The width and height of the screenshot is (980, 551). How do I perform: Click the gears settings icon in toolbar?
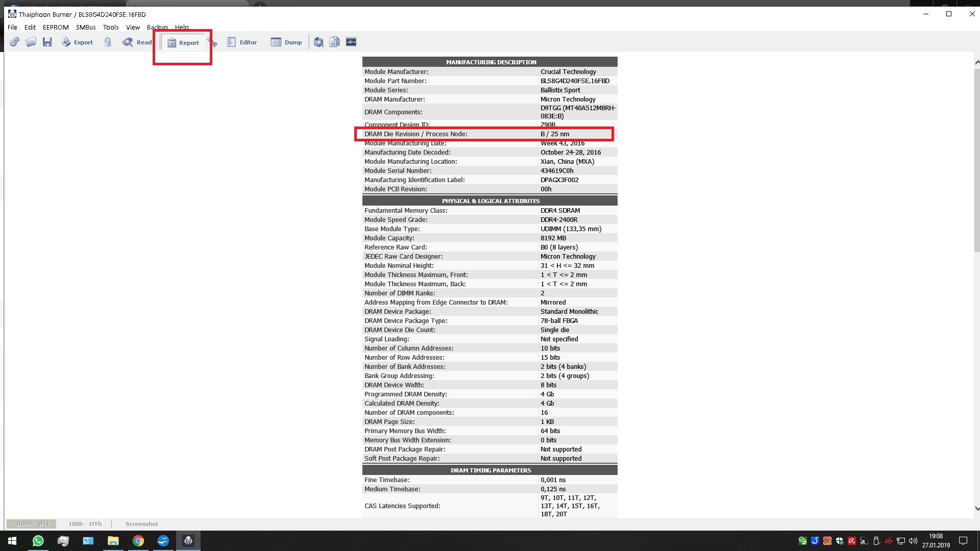(x=14, y=42)
